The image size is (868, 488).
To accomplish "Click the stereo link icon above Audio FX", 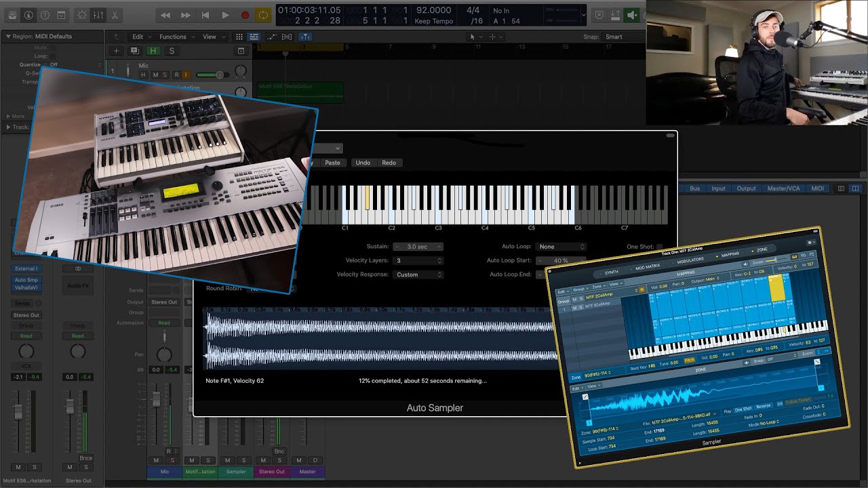I will pyautogui.click(x=78, y=268).
